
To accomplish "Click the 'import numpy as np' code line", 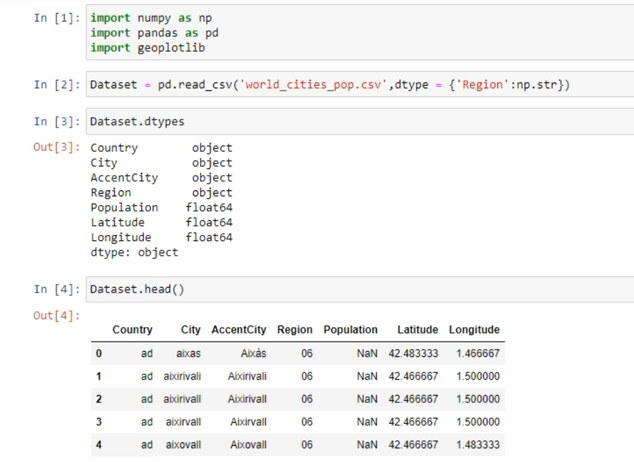I will coord(150,18).
